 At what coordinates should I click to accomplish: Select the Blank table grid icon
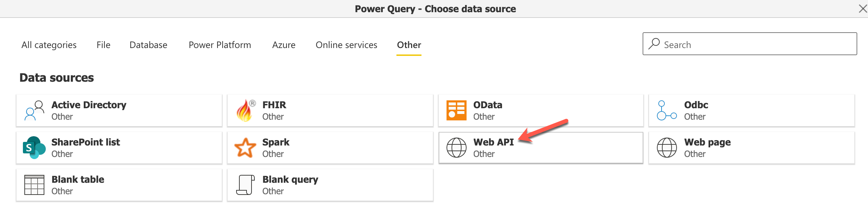pos(34,185)
